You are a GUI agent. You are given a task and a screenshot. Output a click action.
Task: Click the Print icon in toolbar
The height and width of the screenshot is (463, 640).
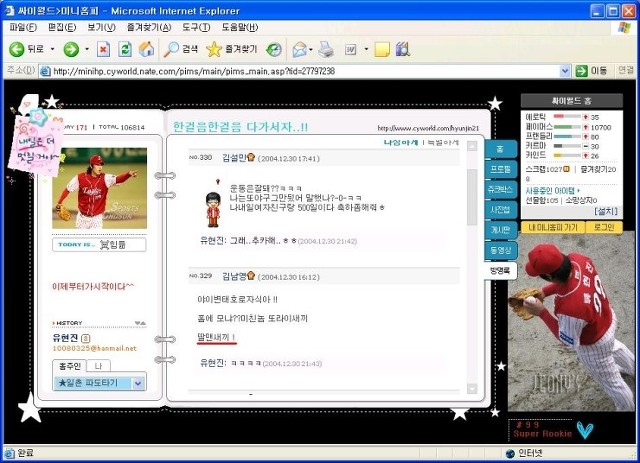[x=325, y=48]
